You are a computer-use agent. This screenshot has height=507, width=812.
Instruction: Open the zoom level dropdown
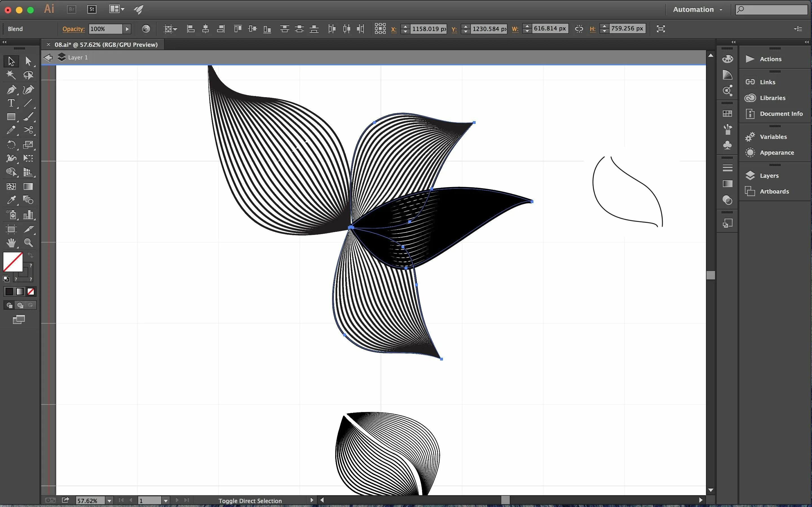(109, 501)
